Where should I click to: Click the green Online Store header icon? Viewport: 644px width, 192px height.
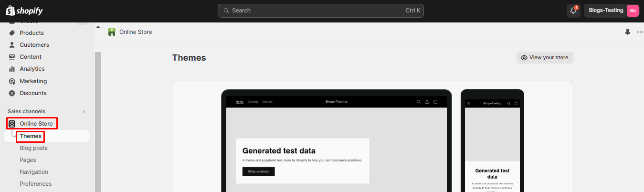pos(112,32)
